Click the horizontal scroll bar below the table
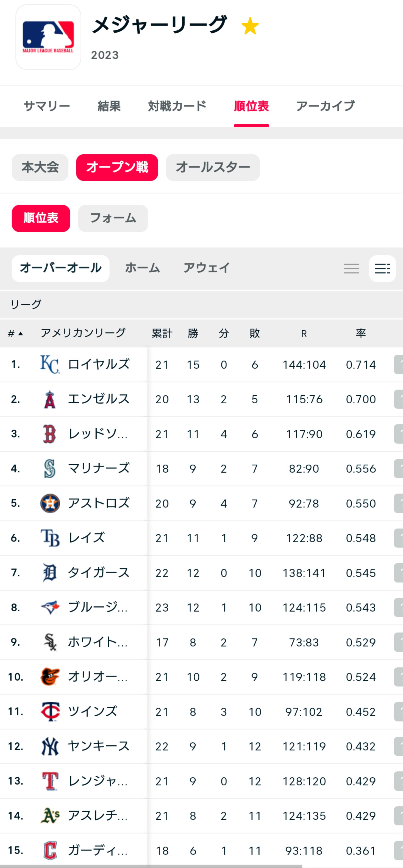This screenshot has width=403, height=868. pyautogui.click(x=151, y=866)
